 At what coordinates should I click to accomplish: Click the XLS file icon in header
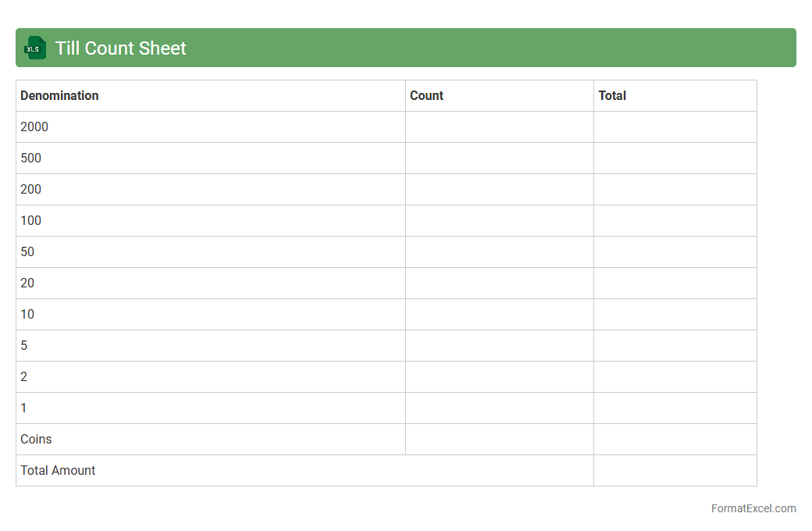click(x=35, y=48)
